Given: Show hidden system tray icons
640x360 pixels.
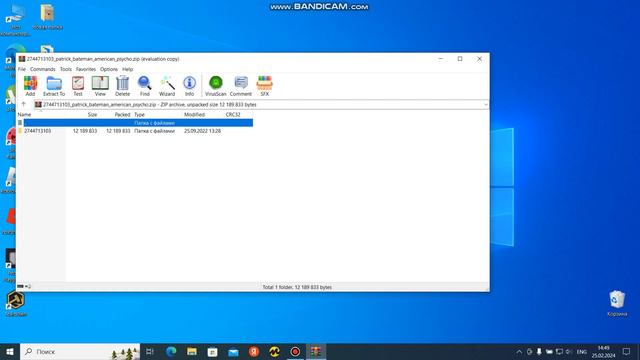Looking at the screenshot, I should tap(519, 351).
